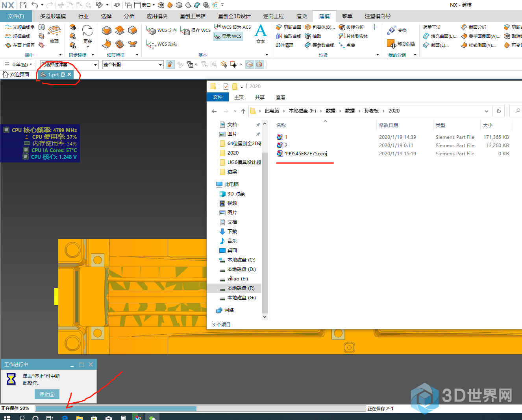Click the 变换 transform tool

(397, 30)
